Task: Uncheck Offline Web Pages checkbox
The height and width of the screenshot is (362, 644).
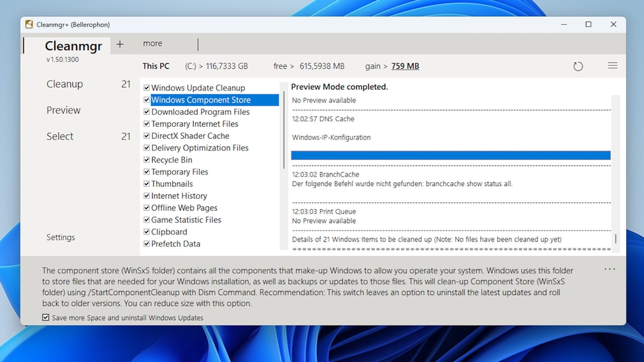Action: pyautogui.click(x=147, y=208)
